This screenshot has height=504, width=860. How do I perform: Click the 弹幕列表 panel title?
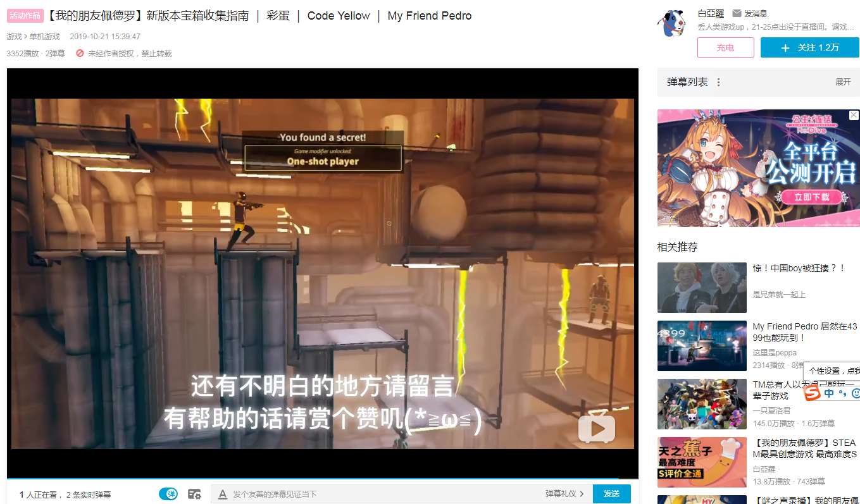click(x=687, y=82)
